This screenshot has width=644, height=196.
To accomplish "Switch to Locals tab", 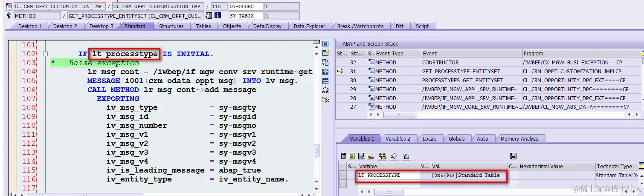I will 429,138.
